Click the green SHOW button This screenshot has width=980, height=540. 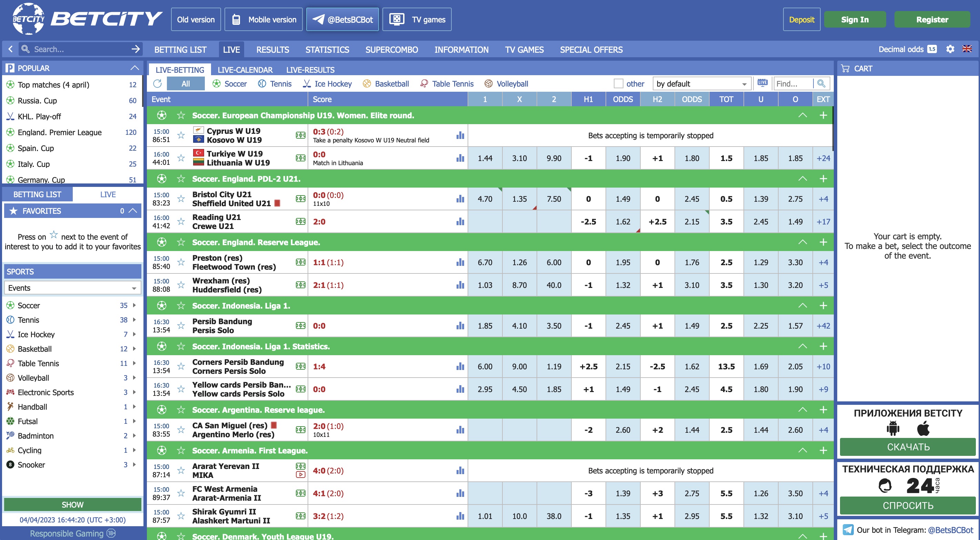click(x=72, y=504)
